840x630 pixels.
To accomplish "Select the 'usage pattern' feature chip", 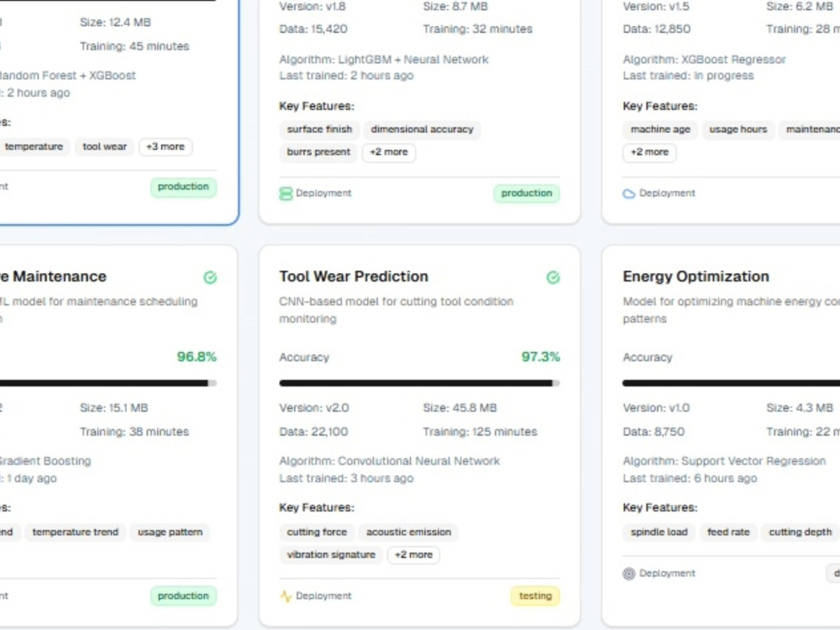I will pyautogui.click(x=170, y=533).
